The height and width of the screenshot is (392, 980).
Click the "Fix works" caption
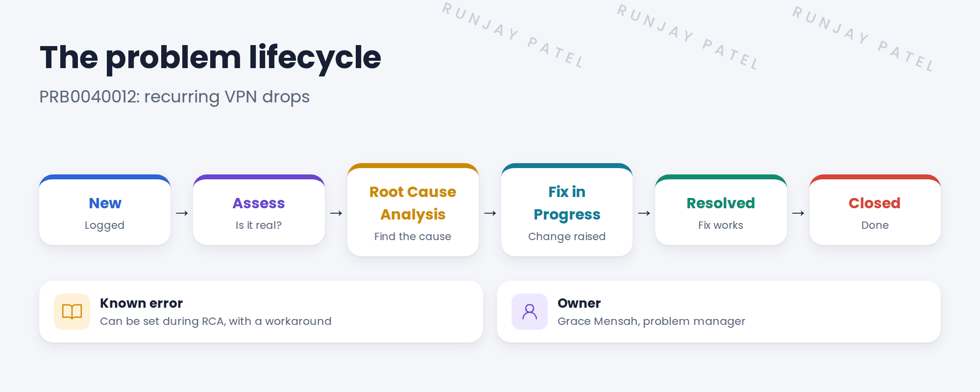[x=721, y=225]
